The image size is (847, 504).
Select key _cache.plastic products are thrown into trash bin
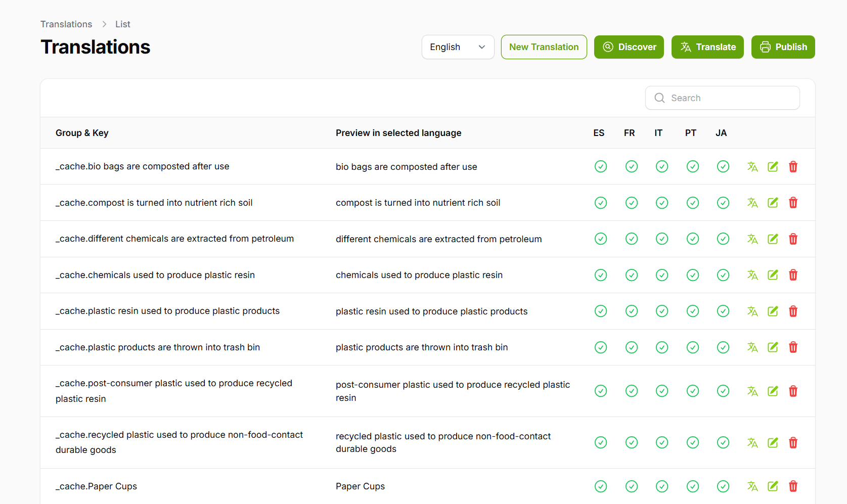point(158,347)
